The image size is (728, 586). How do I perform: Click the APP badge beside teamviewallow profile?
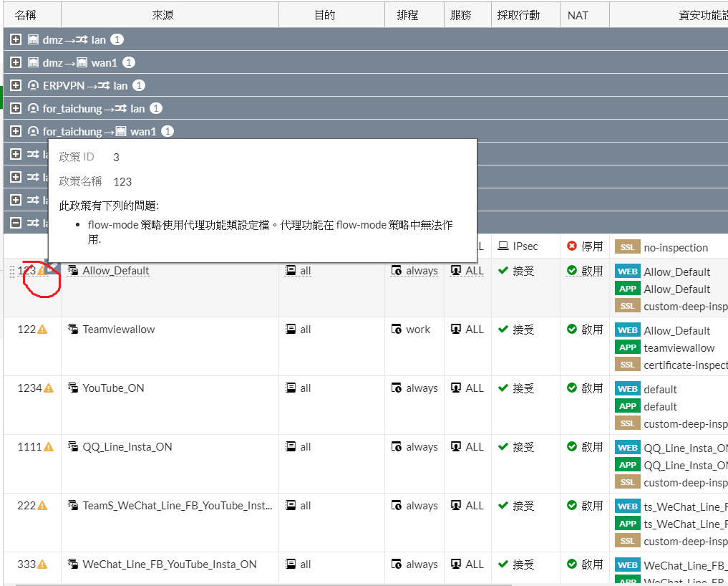pyautogui.click(x=628, y=347)
